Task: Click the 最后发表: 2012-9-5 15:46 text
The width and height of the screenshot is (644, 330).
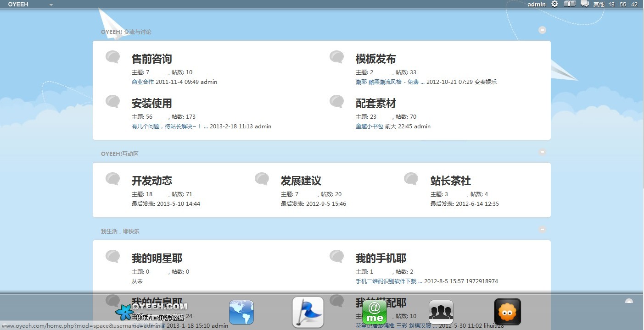Action: (314, 204)
